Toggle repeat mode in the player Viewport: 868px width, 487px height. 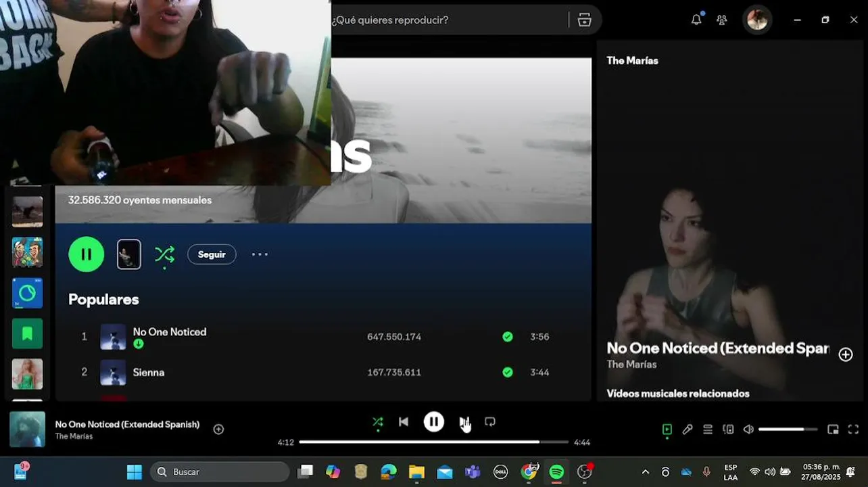(x=490, y=422)
